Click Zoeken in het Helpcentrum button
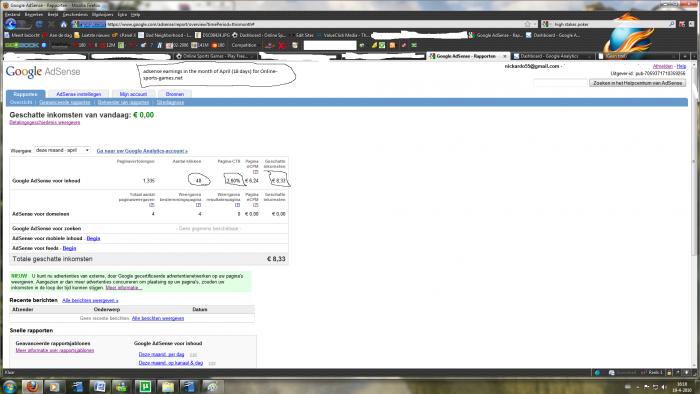The width and height of the screenshot is (700, 394). click(637, 83)
